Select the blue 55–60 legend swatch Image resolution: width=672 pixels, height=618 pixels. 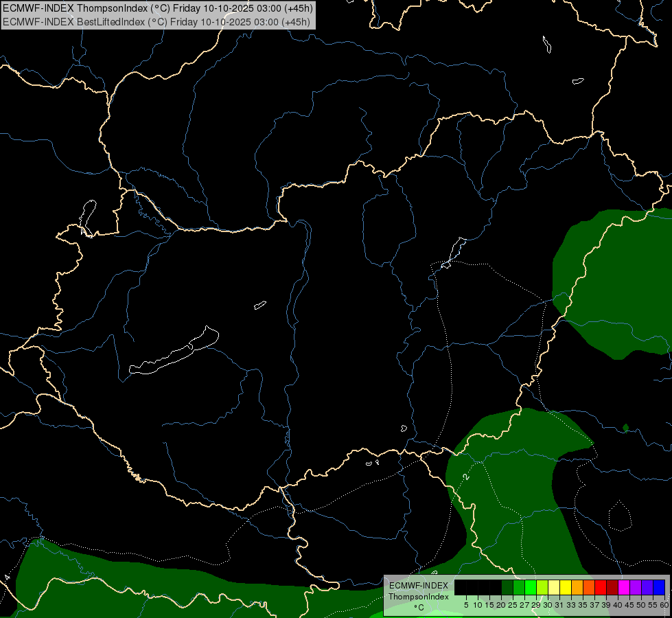point(659,587)
